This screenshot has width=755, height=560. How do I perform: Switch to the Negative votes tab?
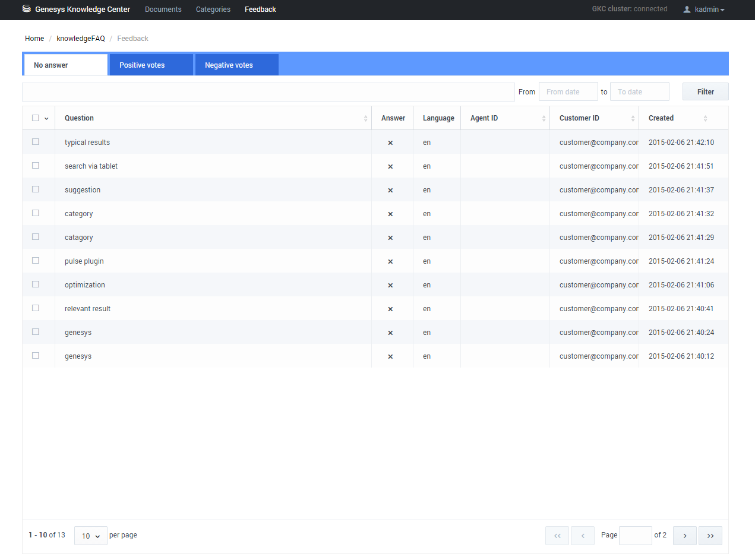236,65
